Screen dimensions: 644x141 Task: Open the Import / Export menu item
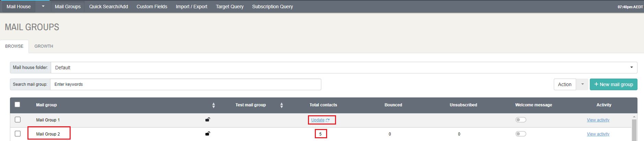coord(191,7)
